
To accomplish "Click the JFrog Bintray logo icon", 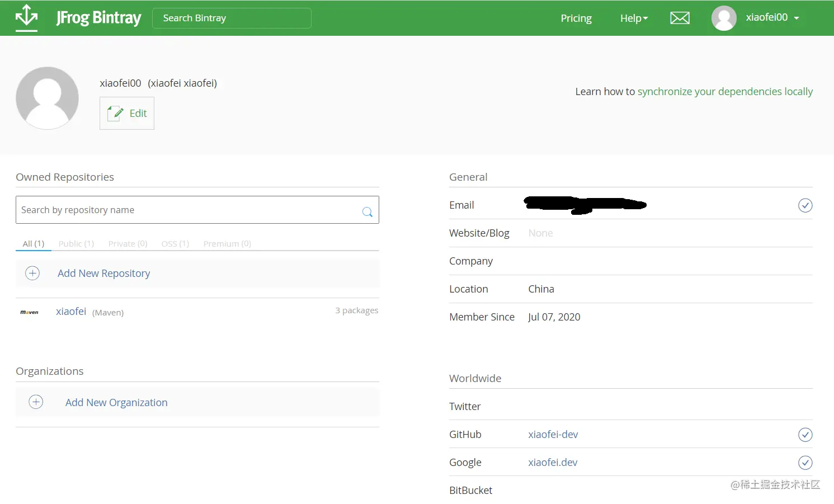I will (x=26, y=17).
